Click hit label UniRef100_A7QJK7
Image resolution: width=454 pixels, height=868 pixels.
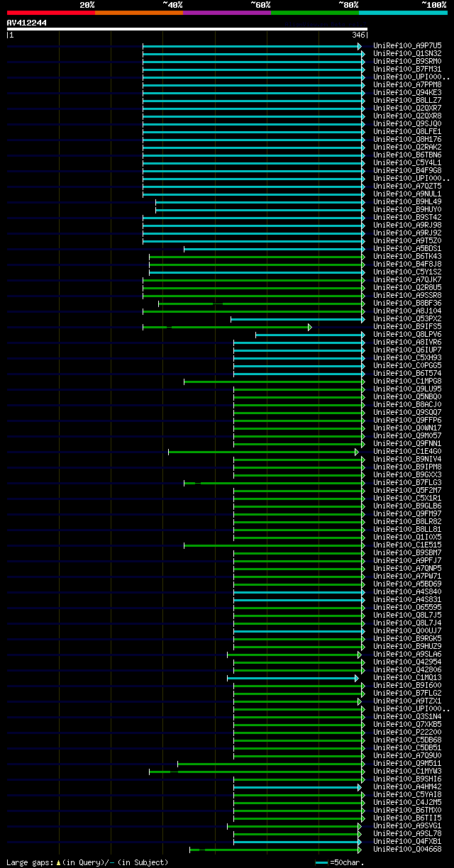pyautogui.click(x=407, y=279)
